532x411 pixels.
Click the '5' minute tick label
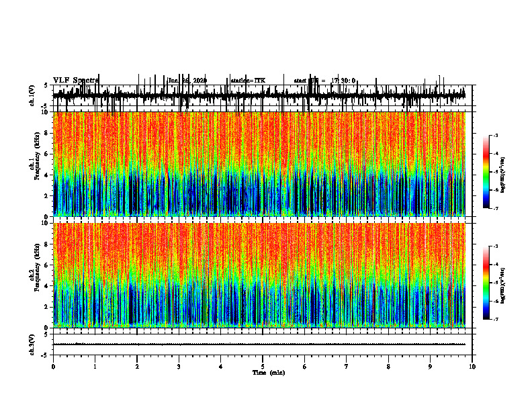coord(263,367)
